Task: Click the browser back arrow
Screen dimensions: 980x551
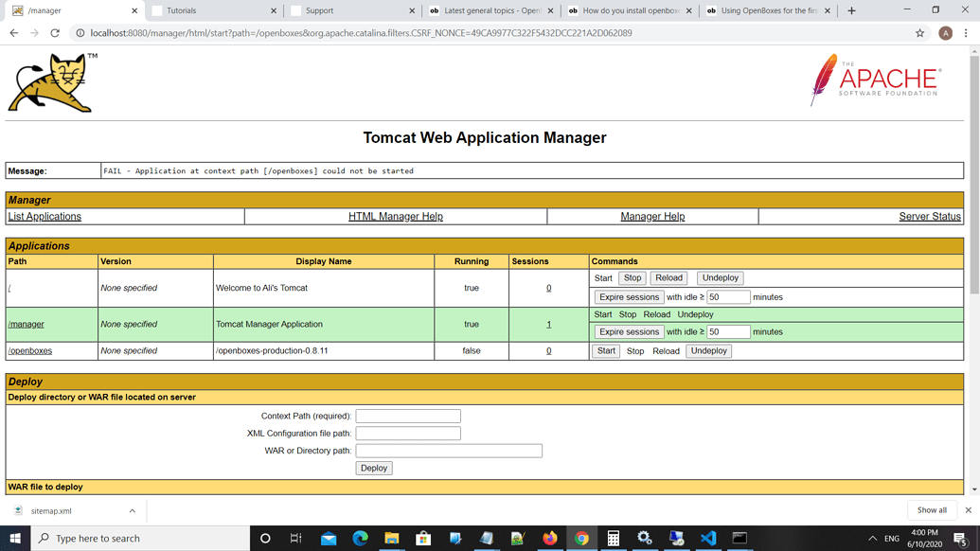Action: pyautogui.click(x=14, y=31)
